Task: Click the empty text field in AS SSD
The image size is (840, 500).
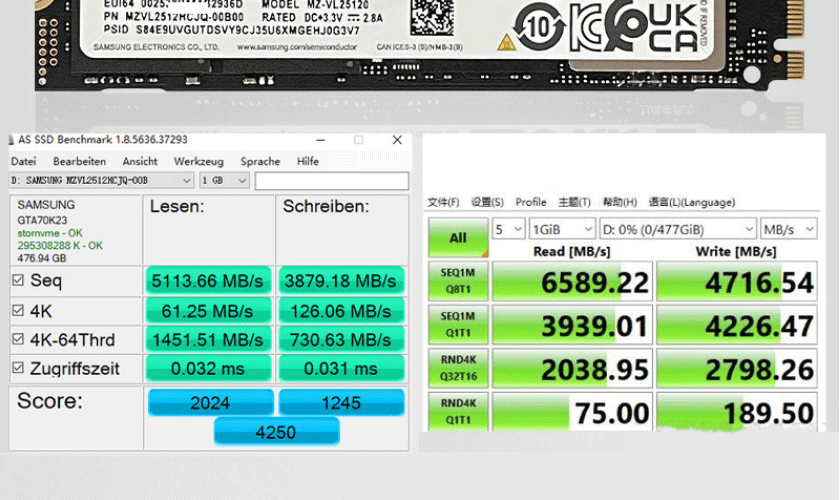Action: (x=332, y=181)
